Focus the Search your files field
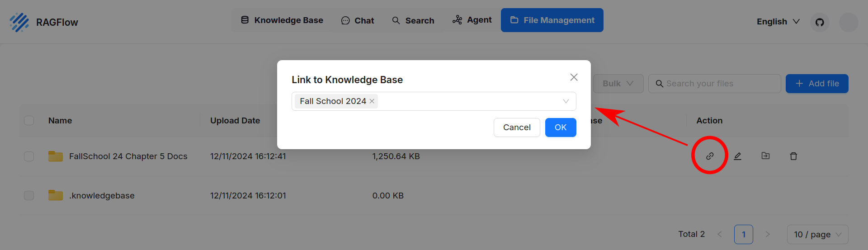The width and height of the screenshot is (868, 250). (714, 84)
